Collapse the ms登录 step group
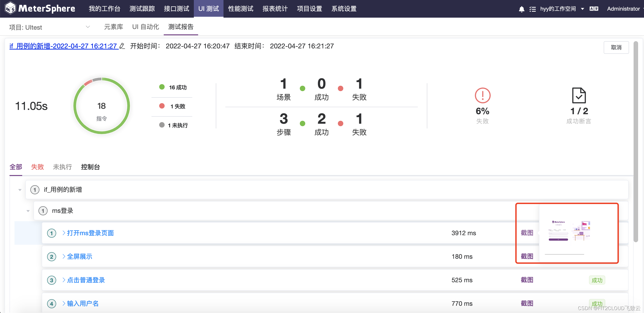 coord(28,211)
